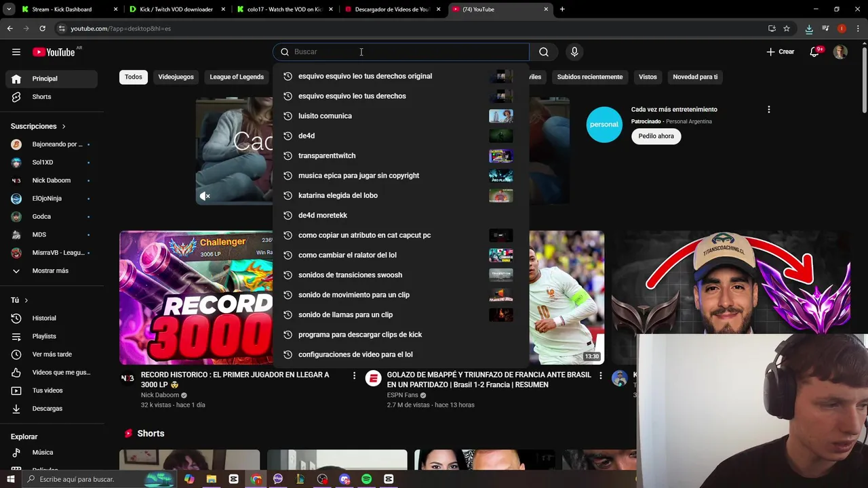Start voice search with microphone icon

(574, 52)
